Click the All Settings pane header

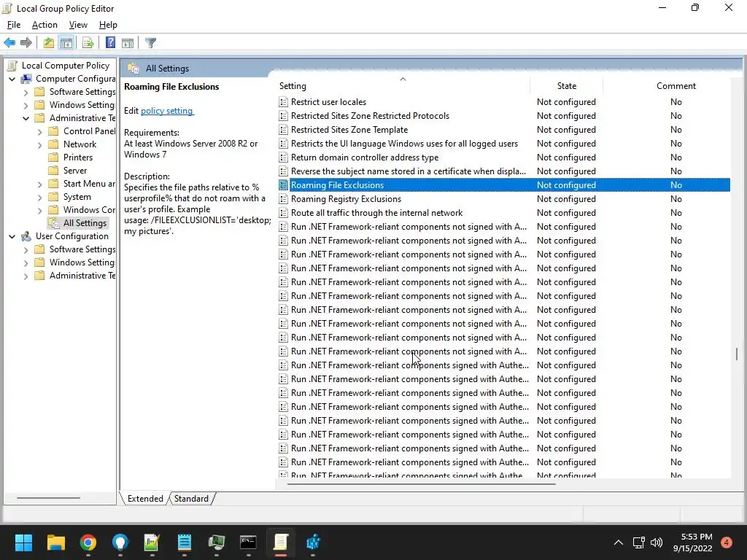167,68
